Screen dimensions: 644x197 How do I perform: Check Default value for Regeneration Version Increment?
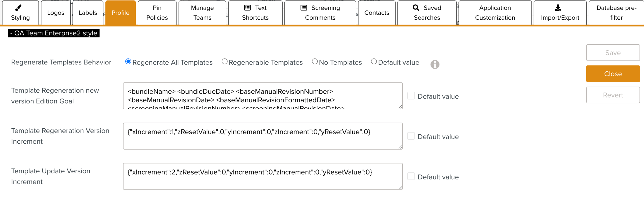coord(411,136)
